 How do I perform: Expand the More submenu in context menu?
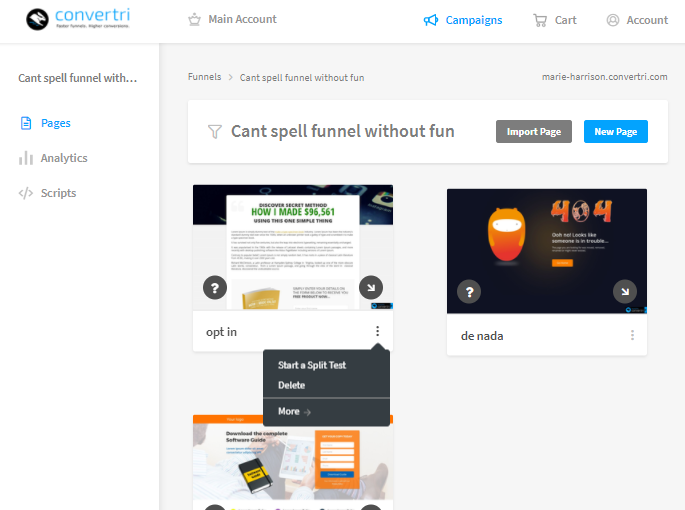tap(294, 411)
